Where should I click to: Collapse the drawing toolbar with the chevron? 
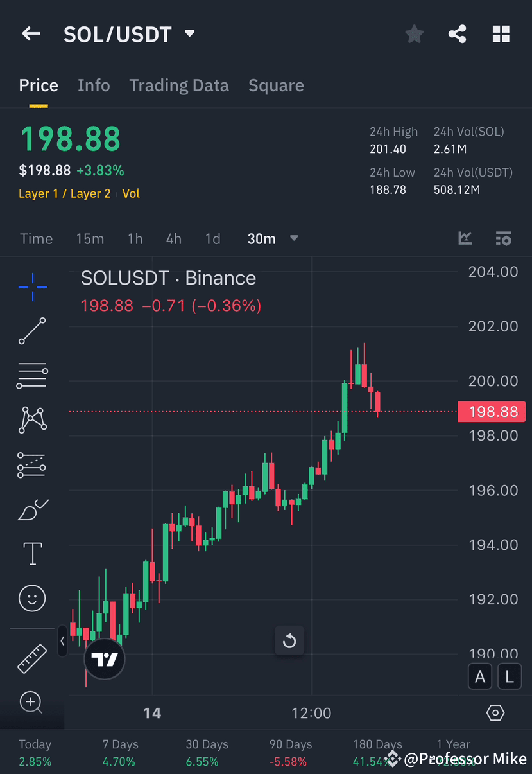(62, 641)
